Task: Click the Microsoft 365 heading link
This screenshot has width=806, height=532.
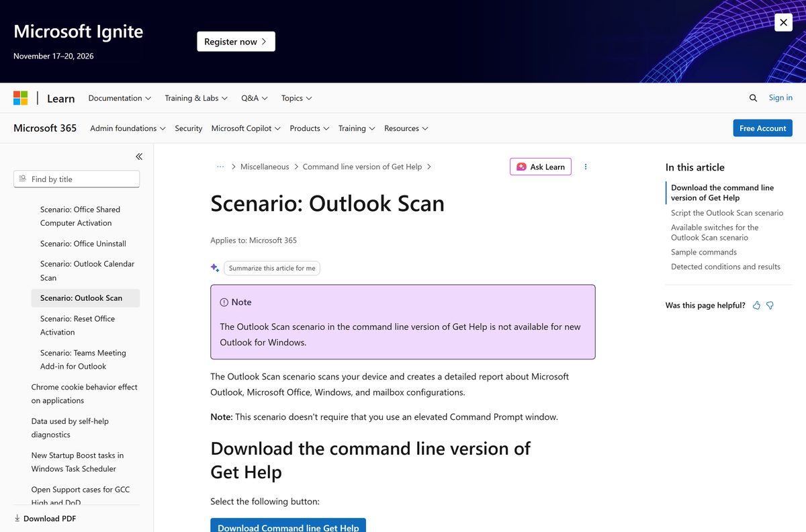Action: click(x=45, y=128)
